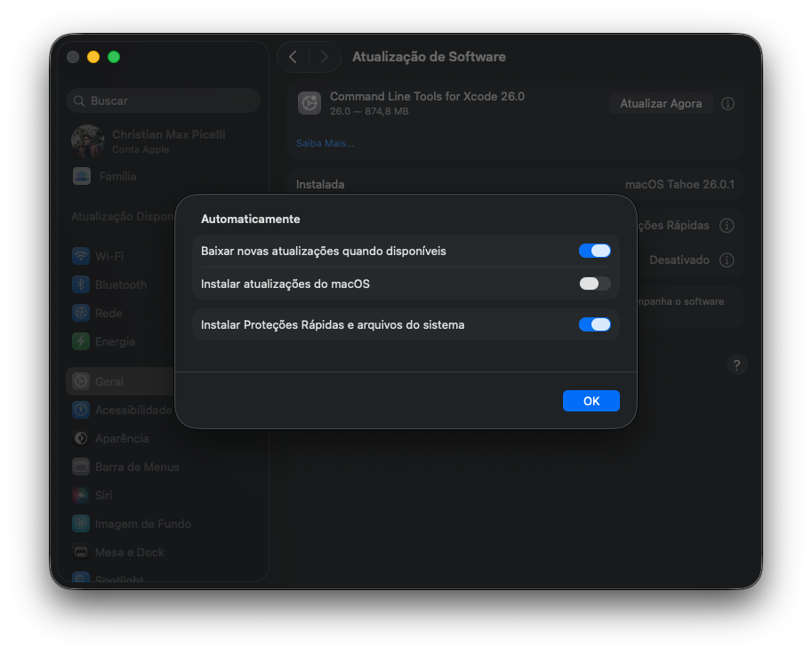Open Barra de Menus settings
812x655 pixels.
163,467
